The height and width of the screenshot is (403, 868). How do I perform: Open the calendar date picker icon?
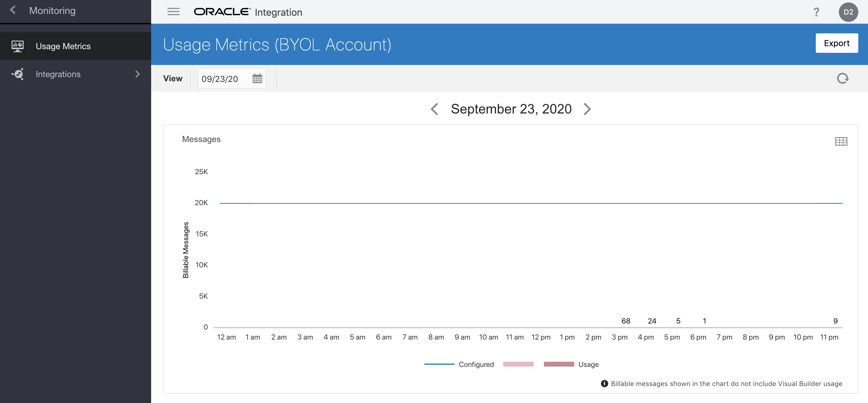pyautogui.click(x=257, y=79)
